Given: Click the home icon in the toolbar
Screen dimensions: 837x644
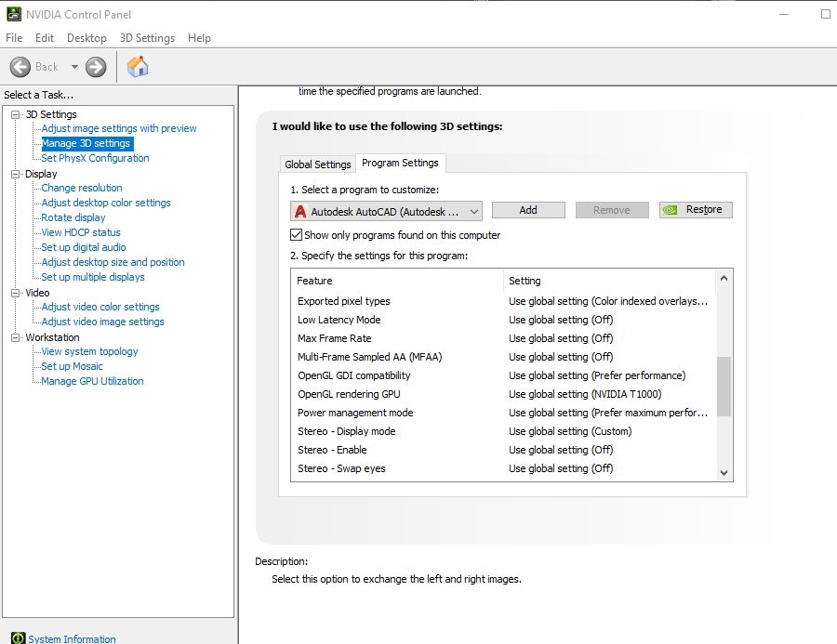Looking at the screenshot, I should click(x=136, y=66).
